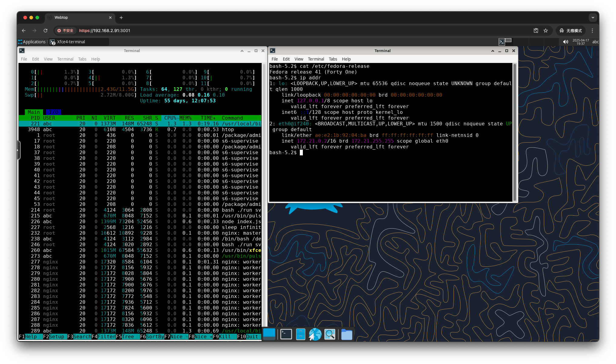Toggle F5 Tree view in htop
This screenshot has width=616, height=364.
point(128,336)
